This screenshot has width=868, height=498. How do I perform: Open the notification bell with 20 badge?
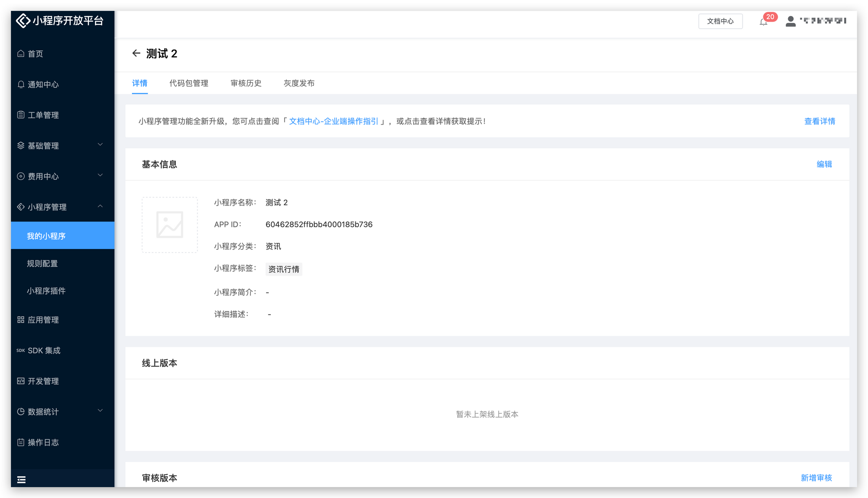(x=763, y=22)
